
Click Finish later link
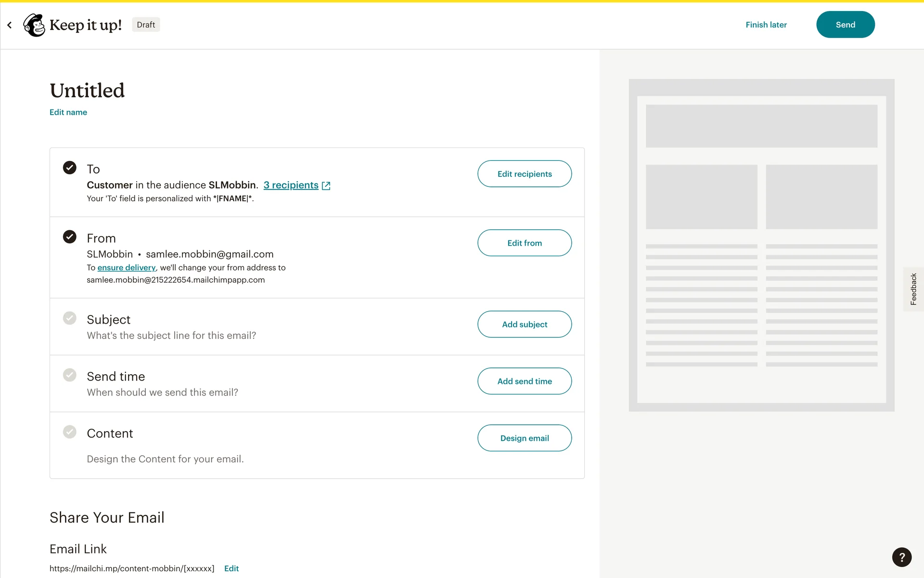point(766,25)
